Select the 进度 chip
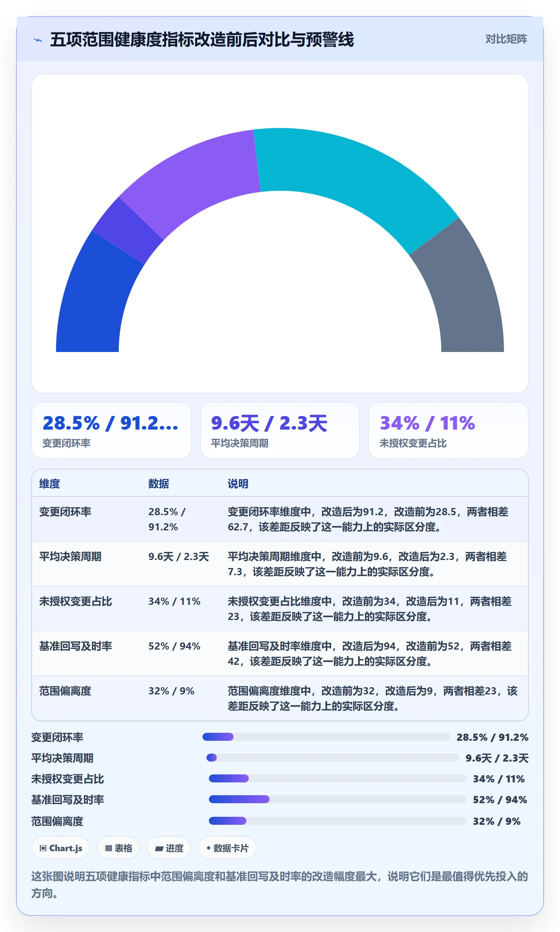Image resolution: width=560 pixels, height=932 pixels. click(x=169, y=848)
